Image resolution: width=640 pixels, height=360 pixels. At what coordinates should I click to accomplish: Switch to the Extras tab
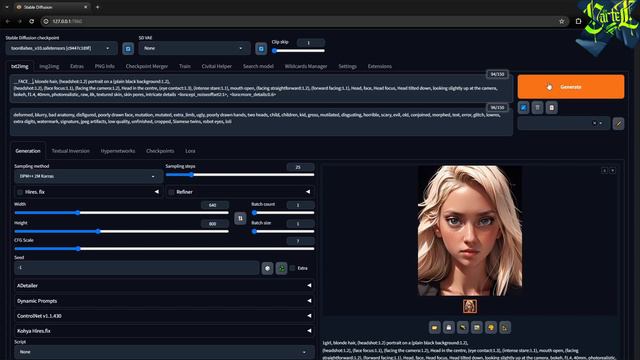click(77, 66)
